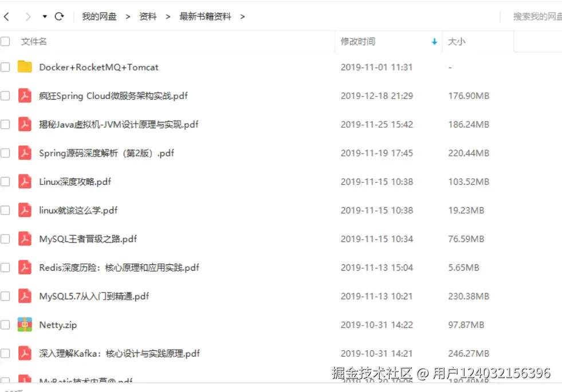The height and width of the screenshot is (392, 562).
Task: Check the checkbox next to linux就该这么学.pdf
Action: point(6,210)
